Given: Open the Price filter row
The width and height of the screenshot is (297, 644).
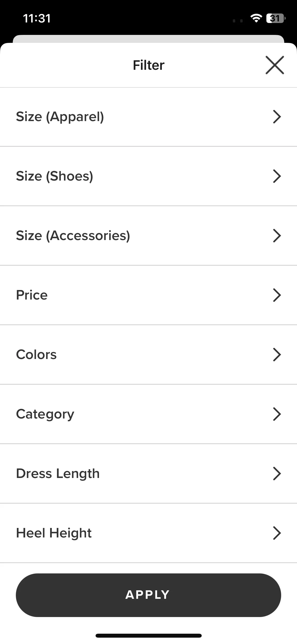Looking at the screenshot, I should (x=148, y=295).
